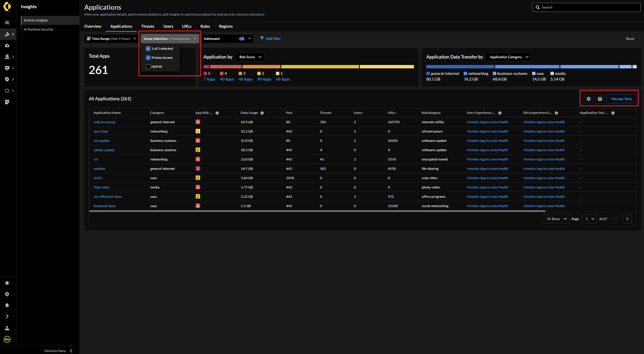Click the App Risk column info icon

217,113
